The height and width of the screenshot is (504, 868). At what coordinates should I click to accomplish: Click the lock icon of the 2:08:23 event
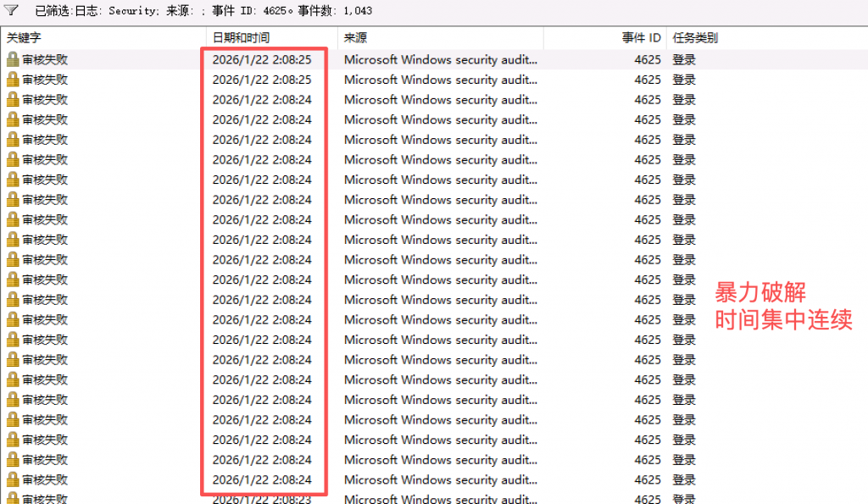tap(13, 499)
